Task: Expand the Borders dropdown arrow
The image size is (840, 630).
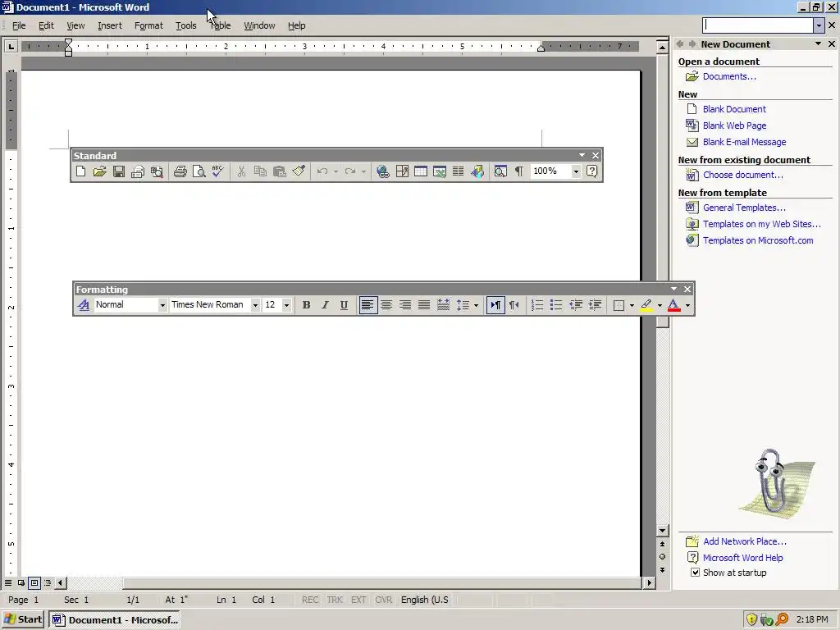Action: coord(632,305)
